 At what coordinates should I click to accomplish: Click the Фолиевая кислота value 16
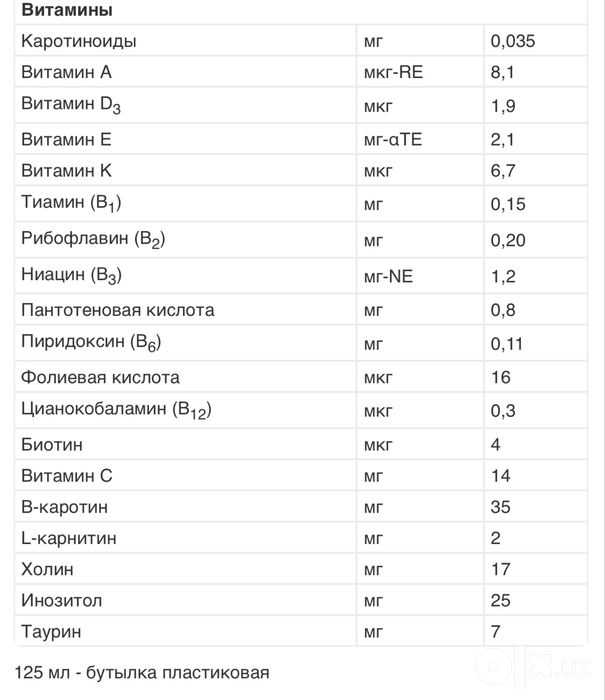pos(501,378)
